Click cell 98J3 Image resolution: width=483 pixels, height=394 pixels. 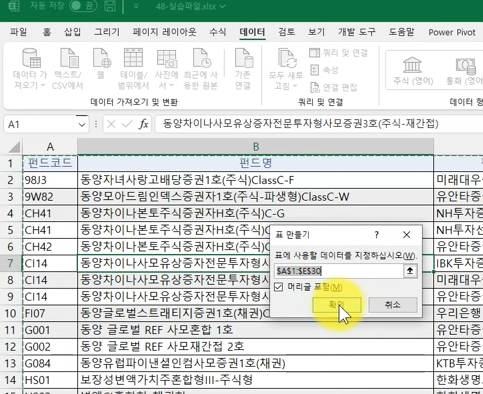(x=50, y=180)
